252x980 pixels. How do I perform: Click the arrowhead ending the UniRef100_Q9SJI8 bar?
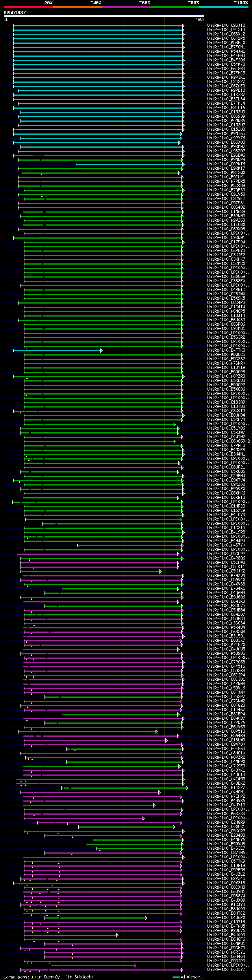pyautogui.click(x=183, y=26)
